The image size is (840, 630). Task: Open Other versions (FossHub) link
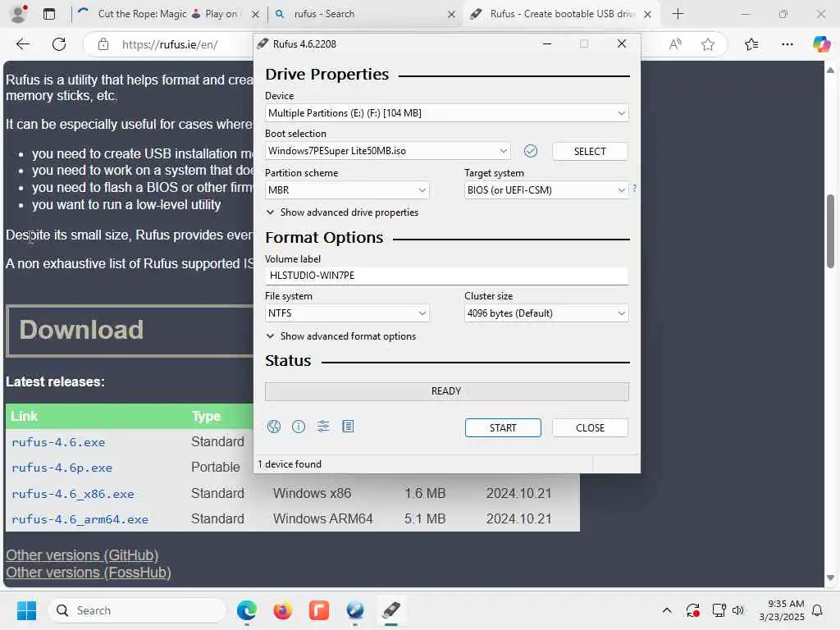click(x=89, y=572)
